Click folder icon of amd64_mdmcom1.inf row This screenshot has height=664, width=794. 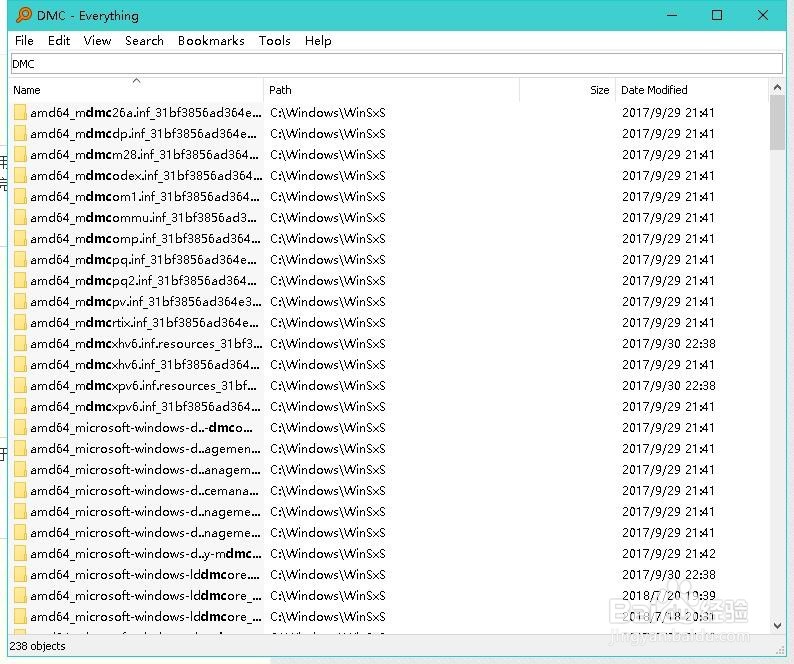pos(20,197)
